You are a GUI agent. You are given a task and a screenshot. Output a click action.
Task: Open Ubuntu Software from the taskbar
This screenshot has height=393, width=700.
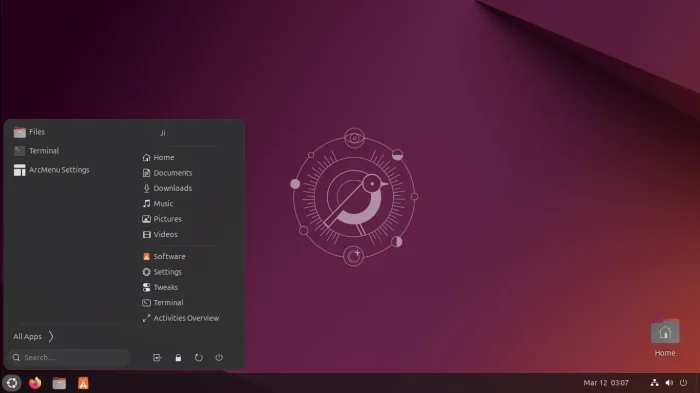click(x=83, y=383)
